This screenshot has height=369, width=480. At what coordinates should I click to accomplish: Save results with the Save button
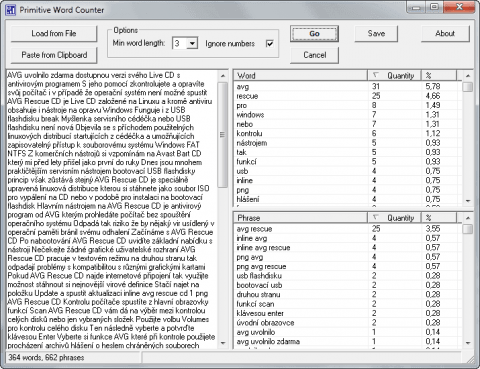[376, 34]
